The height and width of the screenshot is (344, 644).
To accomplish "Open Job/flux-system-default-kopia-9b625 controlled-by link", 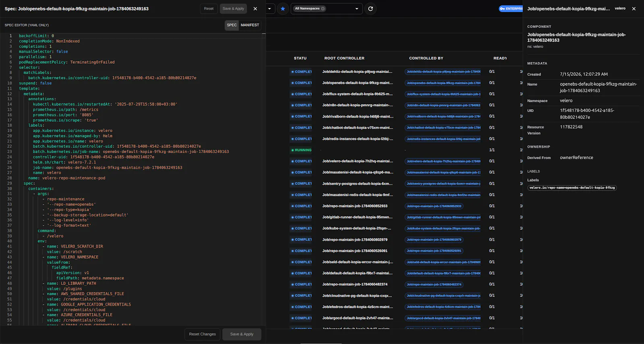I will click(x=443, y=94).
